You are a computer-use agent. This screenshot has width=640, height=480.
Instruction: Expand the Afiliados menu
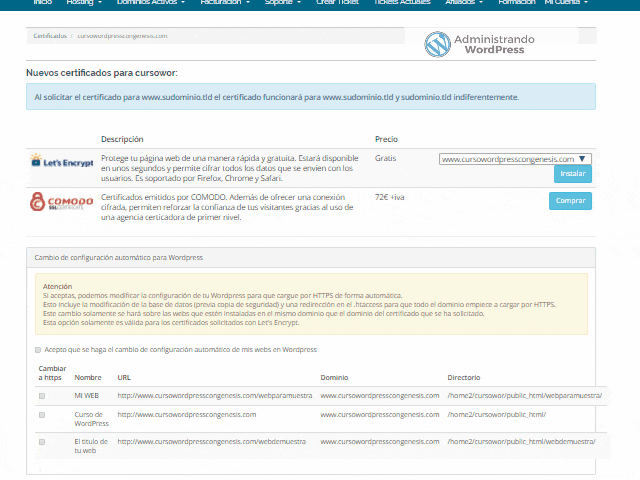point(464,2)
